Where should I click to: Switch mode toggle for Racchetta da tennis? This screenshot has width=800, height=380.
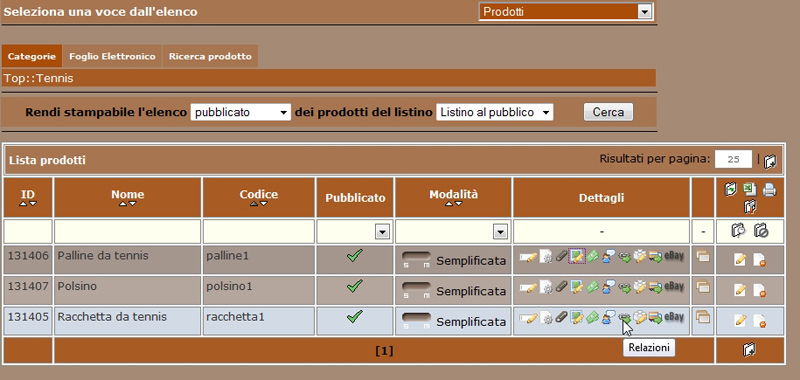[x=416, y=320]
